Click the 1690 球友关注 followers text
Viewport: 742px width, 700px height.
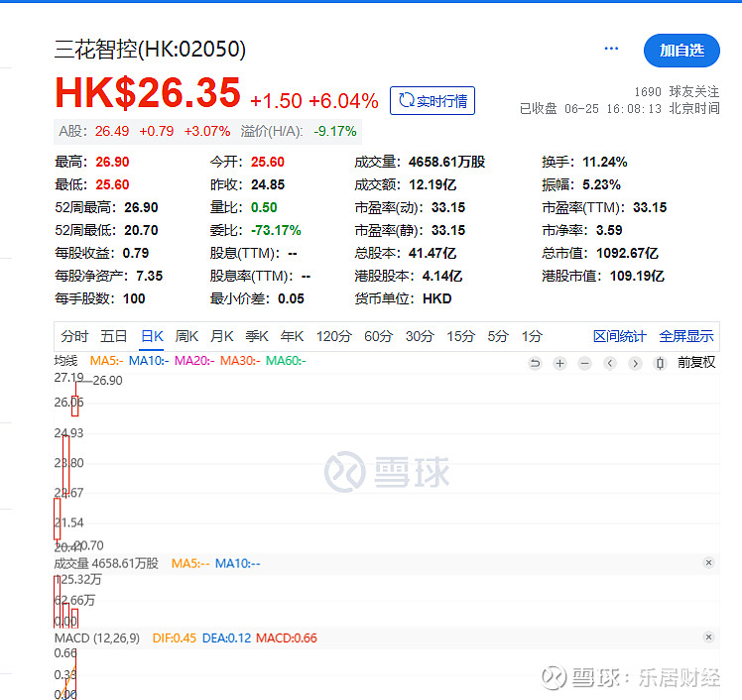click(677, 91)
